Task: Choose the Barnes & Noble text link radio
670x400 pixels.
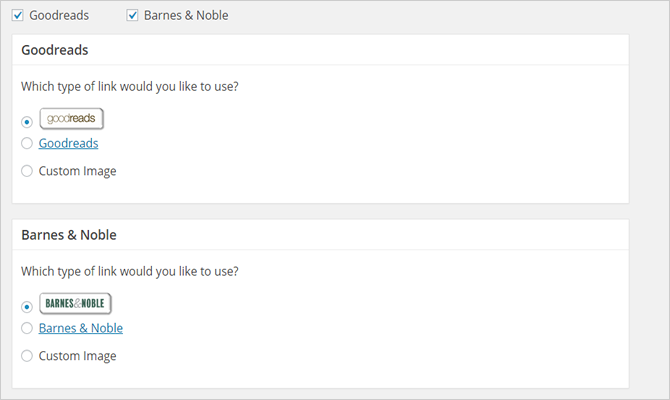Action: 27,328
